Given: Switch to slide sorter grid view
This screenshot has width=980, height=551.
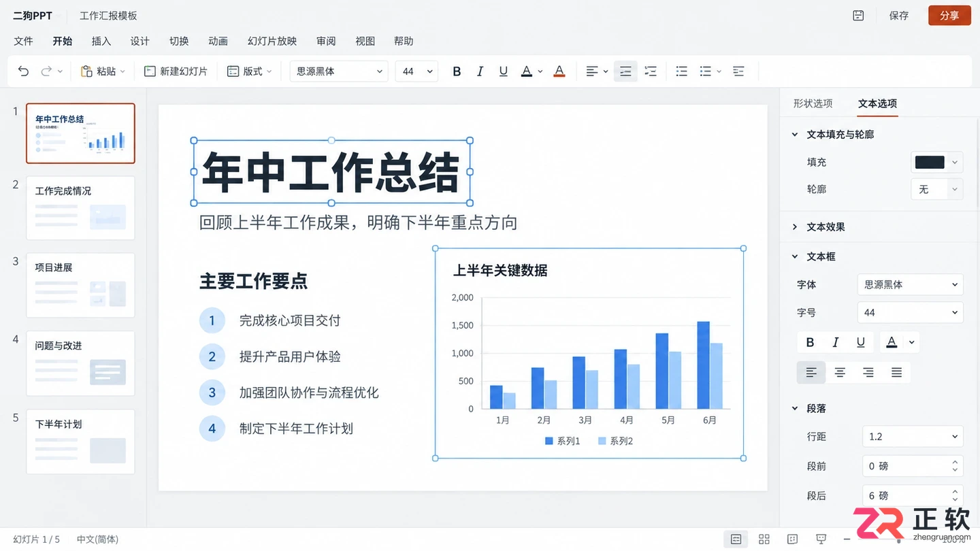Looking at the screenshot, I should (764, 539).
